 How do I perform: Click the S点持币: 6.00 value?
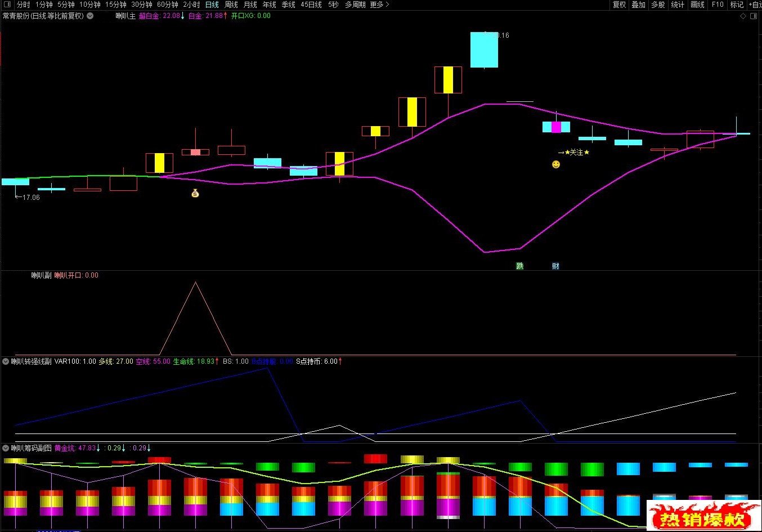(x=319, y=361)
